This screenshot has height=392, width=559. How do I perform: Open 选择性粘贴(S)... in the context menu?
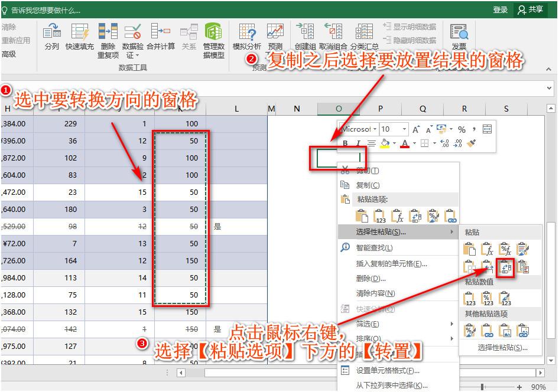point(398,232)
